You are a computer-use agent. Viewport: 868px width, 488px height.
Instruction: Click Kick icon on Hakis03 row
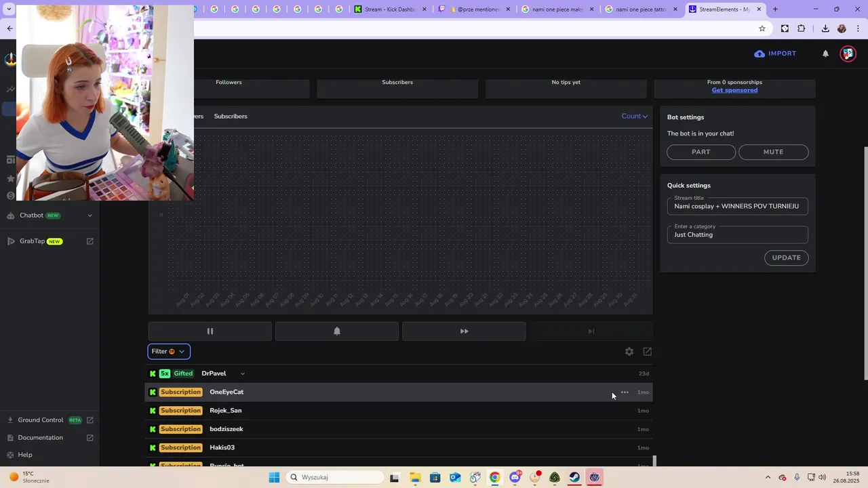(x=153, y=448)
